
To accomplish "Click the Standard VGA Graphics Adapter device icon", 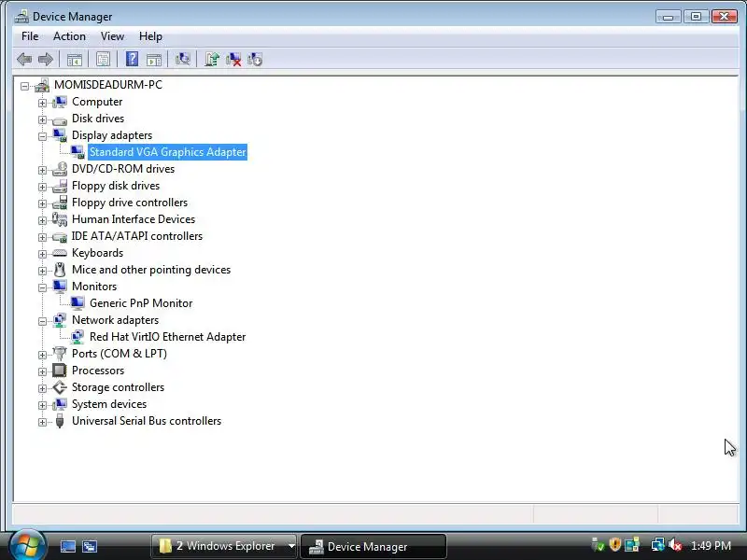I will [x=78, y=152].
